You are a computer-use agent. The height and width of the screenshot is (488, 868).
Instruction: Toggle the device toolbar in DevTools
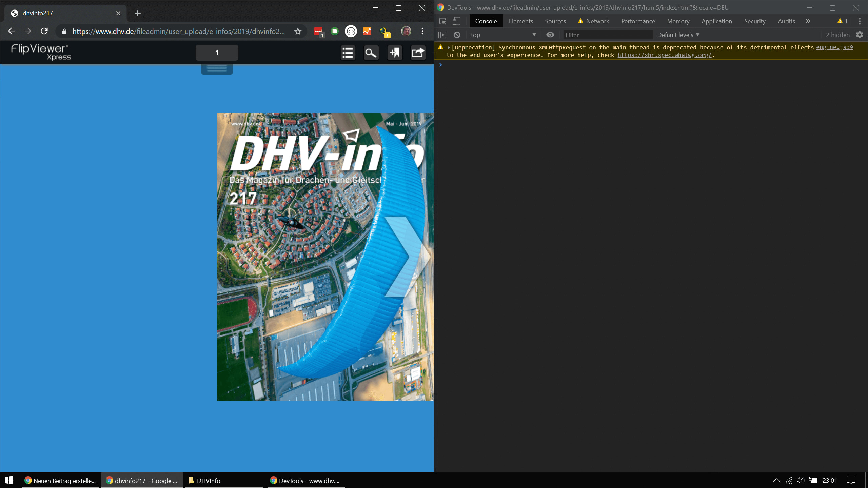pyautogui.click(x=456, y=21)
